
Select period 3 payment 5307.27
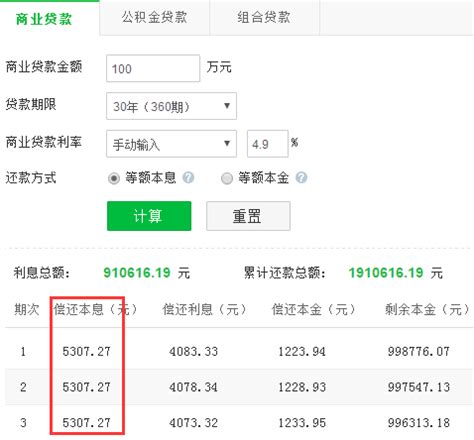[x=86, y=423]
